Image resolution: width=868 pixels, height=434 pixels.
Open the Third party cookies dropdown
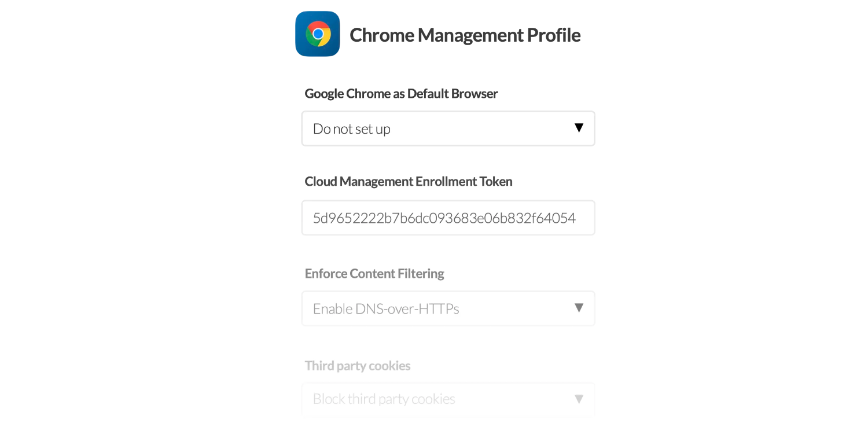point(448,399)
